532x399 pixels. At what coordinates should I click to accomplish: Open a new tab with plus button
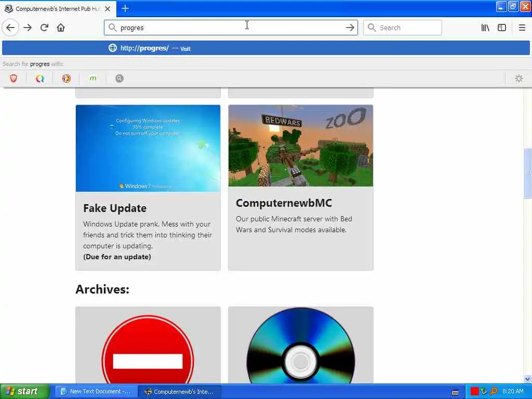pos(125,8)
